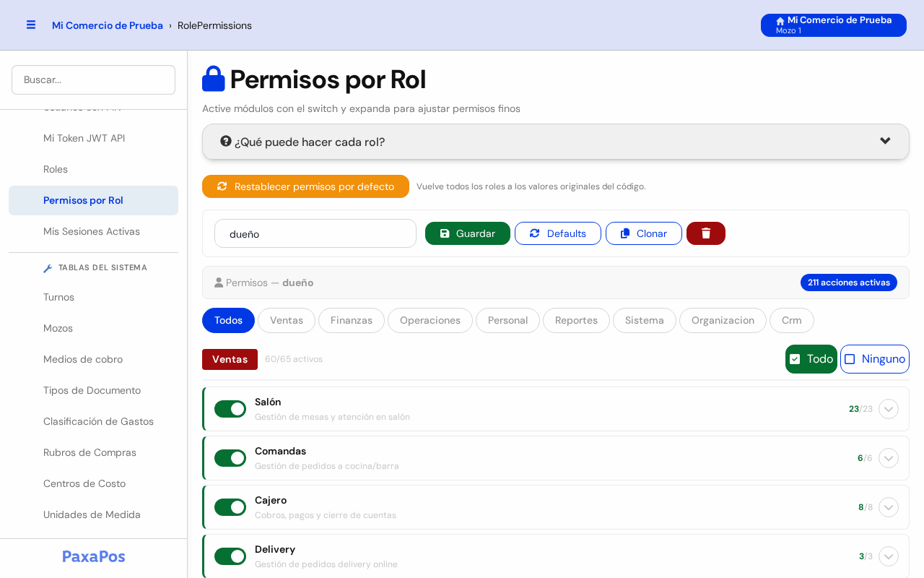
Task: Click the user icon next to Permisos
Action: [219, 282]
